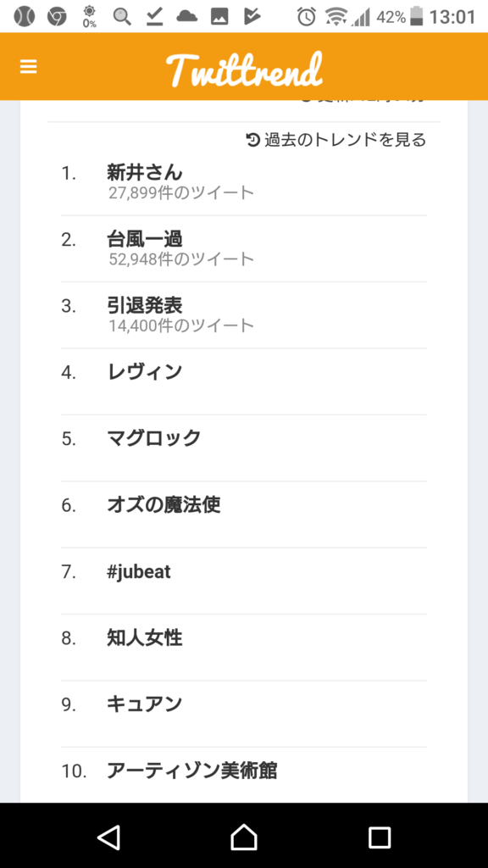Tap the Android home button
The width and height of the screenshot is (488, 868).
(244, 837)
